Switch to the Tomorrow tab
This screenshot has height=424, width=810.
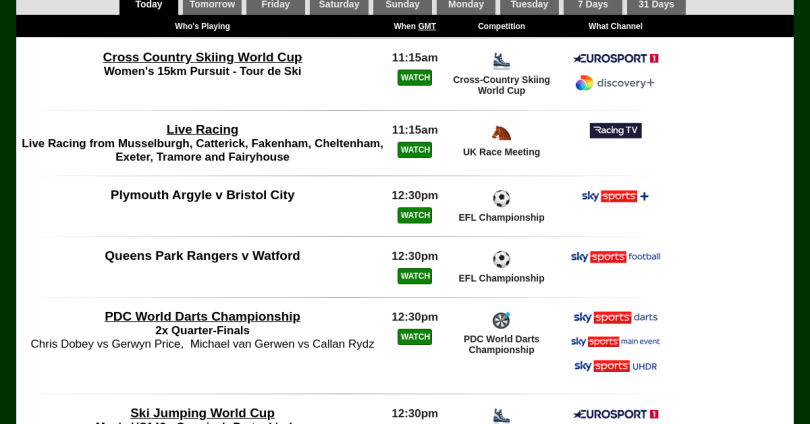tap(212, 5)
